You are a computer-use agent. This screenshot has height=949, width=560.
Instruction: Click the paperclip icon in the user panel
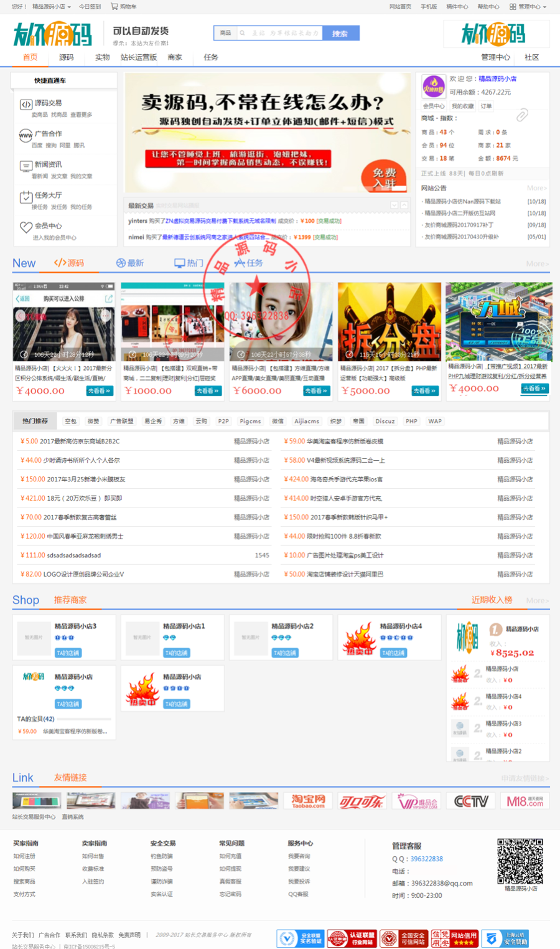coord(522,115)
